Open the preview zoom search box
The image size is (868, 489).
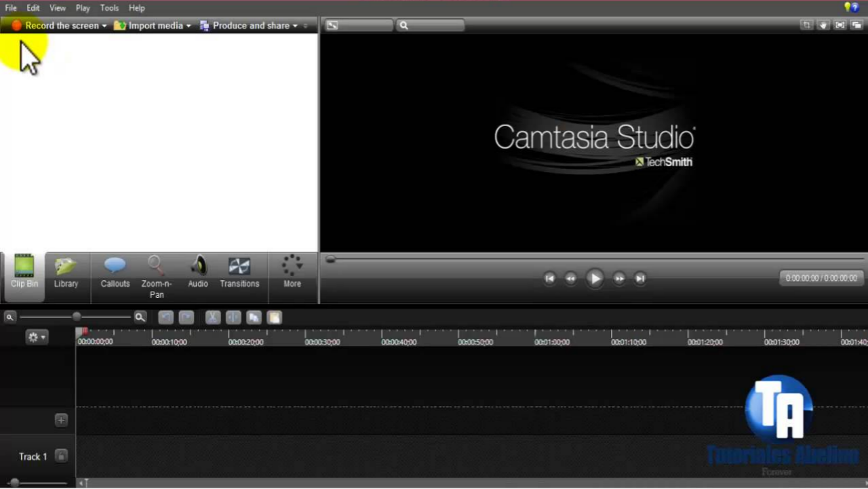[431, 25]
